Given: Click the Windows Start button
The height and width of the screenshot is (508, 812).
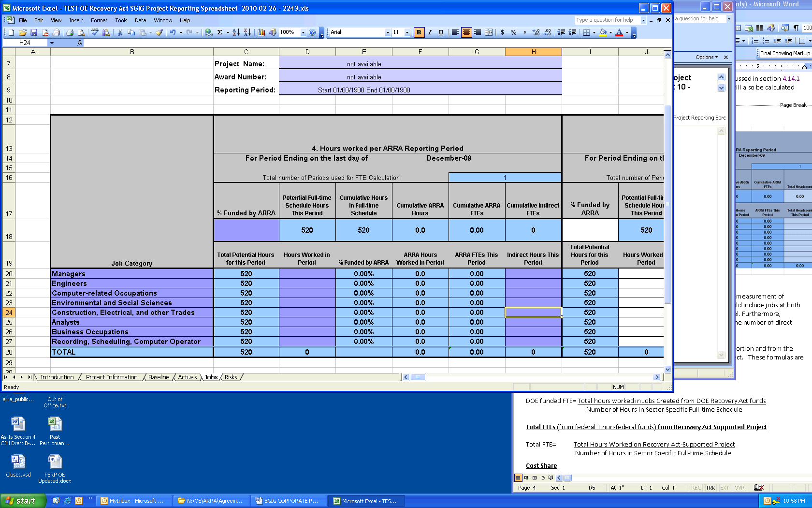Looking at the screenshot, I should coord(23,501).
